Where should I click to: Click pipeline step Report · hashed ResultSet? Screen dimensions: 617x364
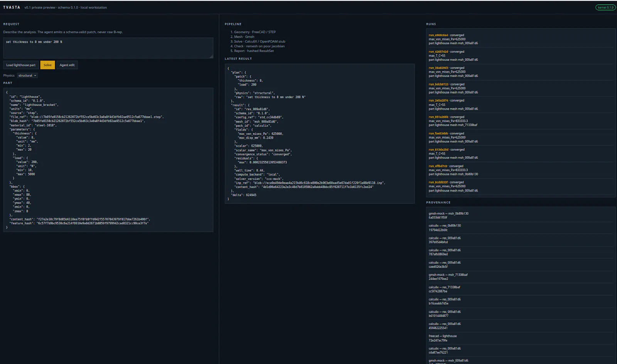pyautogui.click(x=254, y=51)
